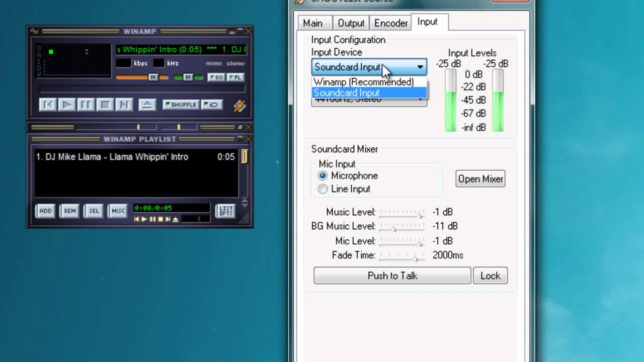Collapse the Input Device dropdown arrow

[420, 67]
